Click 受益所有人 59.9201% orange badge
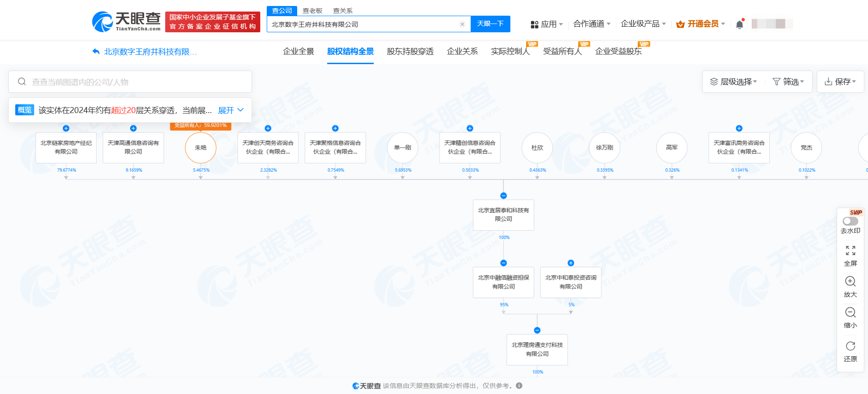This screenshot has height=394, width=868. pyautogui.click(x=201, y=125)
